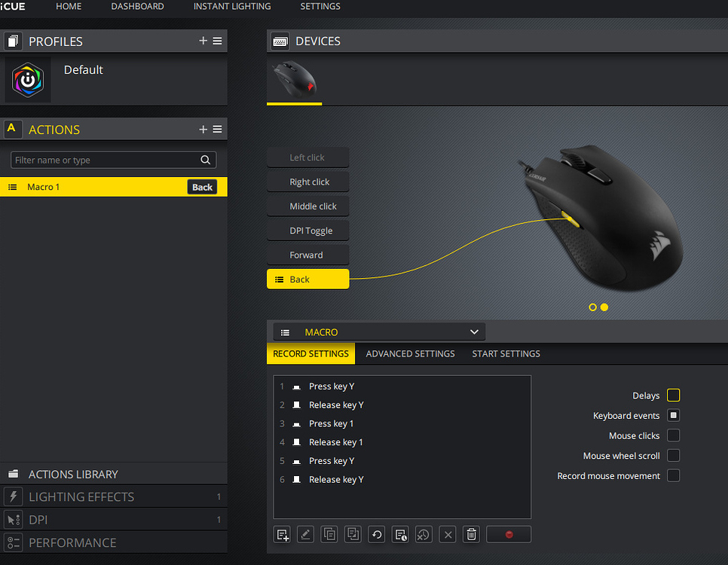Open the Profiles hamburger menu

[217, 41]
